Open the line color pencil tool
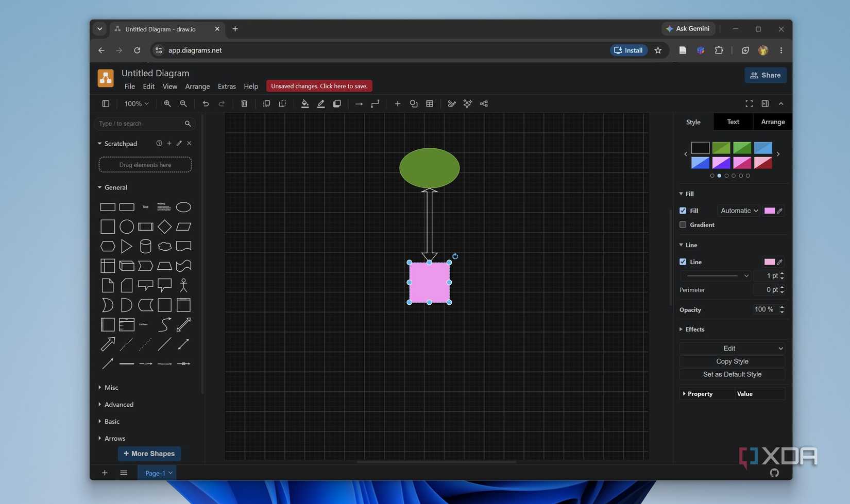Screen dimensions: 850x504 (321, 103)
